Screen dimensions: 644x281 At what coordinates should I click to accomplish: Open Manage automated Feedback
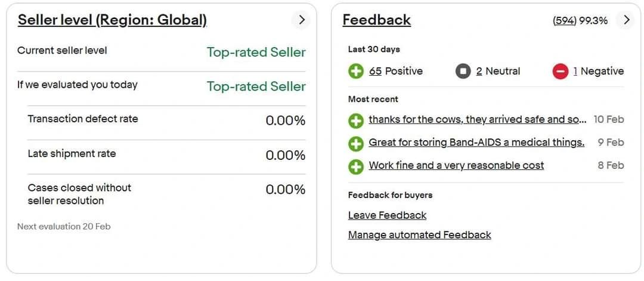[420, 235]
